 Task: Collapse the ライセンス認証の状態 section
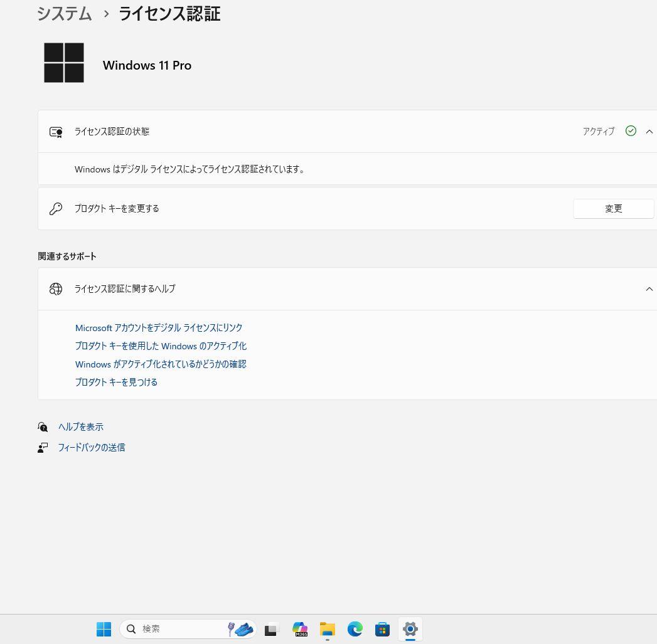(649, 132)
